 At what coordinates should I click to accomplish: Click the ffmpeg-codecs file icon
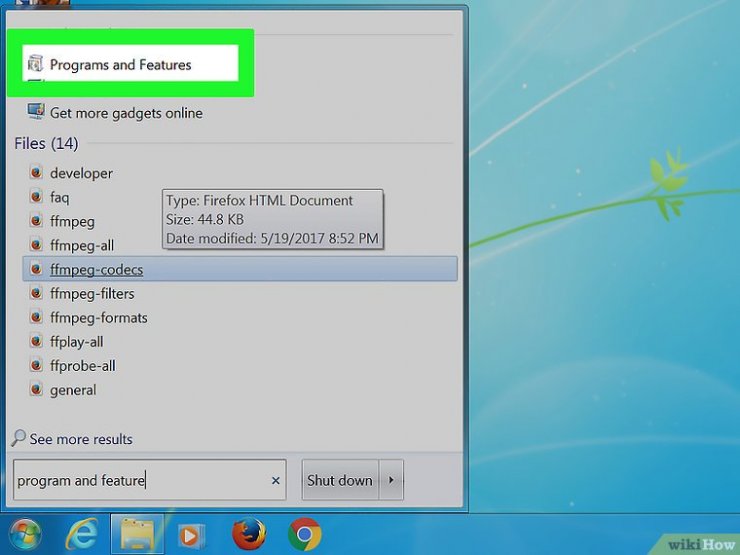click(36, 269)
